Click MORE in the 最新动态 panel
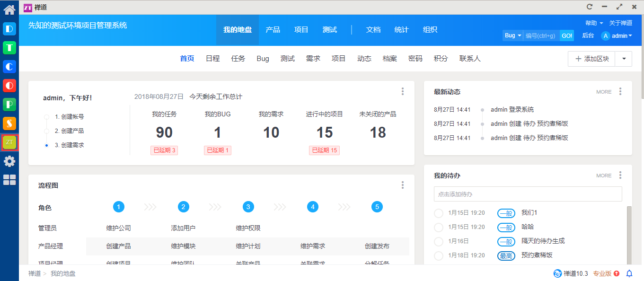Viewport: 644px width, 281px height. coord(604,92)
